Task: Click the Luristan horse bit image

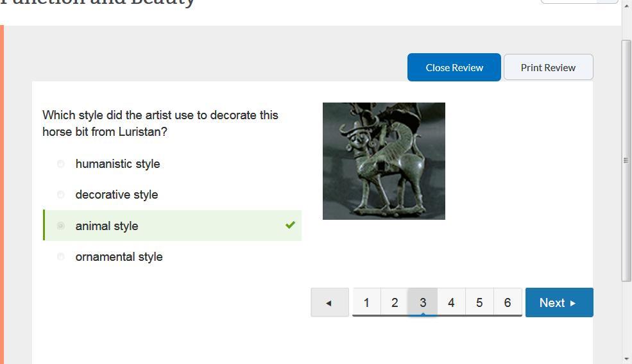Action: point(384,161)
